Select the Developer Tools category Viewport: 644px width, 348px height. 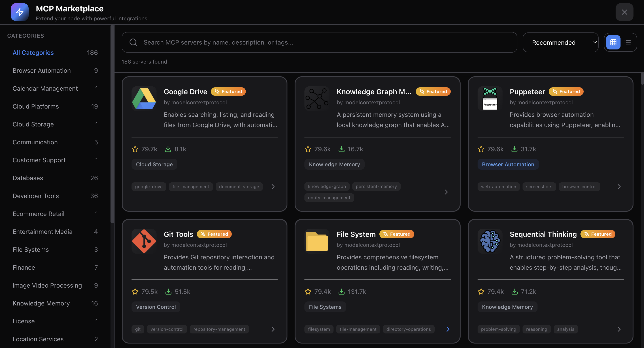[36, 196]
